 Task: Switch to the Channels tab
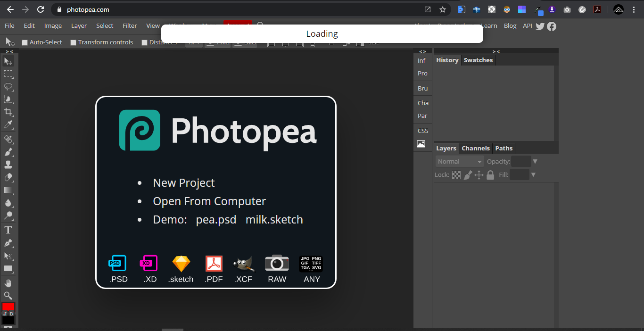click(476, 149)
